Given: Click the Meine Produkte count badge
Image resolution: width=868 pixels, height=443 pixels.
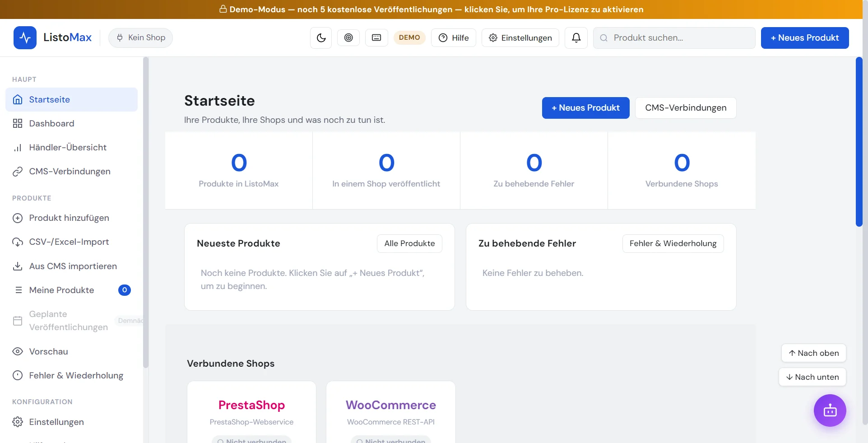Looking at the screenshot, I should [x=125, y=290].
